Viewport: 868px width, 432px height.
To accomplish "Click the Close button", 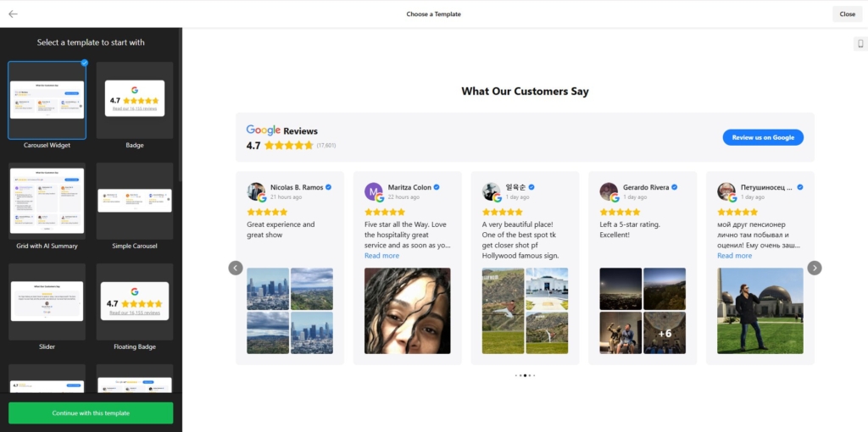I will 847,14.
